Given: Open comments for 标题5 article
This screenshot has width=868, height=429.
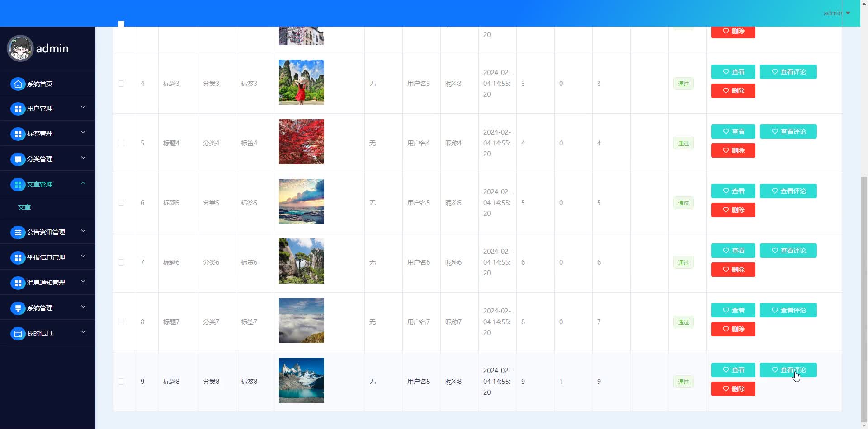Looking at the screenshot, I should [788, 191].
